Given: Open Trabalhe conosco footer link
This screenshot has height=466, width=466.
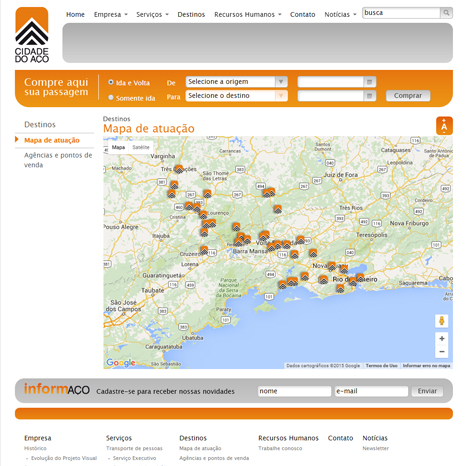Looking at the screenshot, I should 280,448.
